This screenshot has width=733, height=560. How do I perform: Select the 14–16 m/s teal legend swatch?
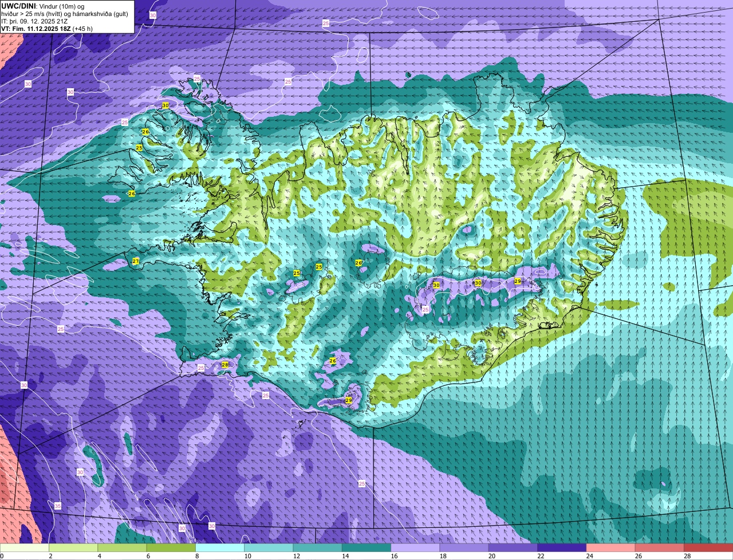[366, 547]
